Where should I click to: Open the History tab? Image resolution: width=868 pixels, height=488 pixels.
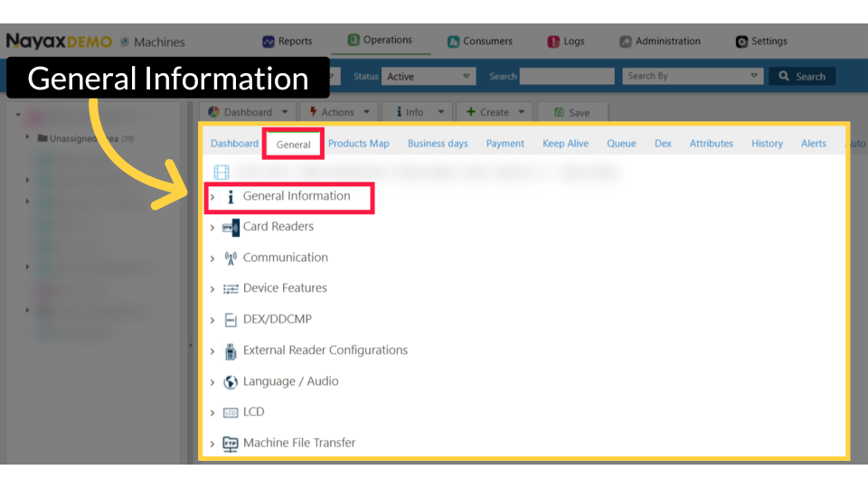[767, 144]
